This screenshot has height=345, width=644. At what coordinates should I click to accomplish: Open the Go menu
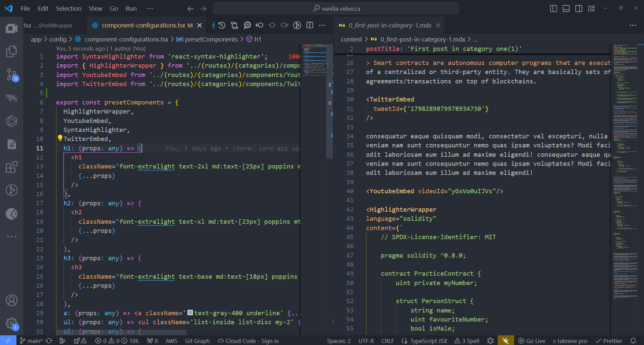click(114, 9)
